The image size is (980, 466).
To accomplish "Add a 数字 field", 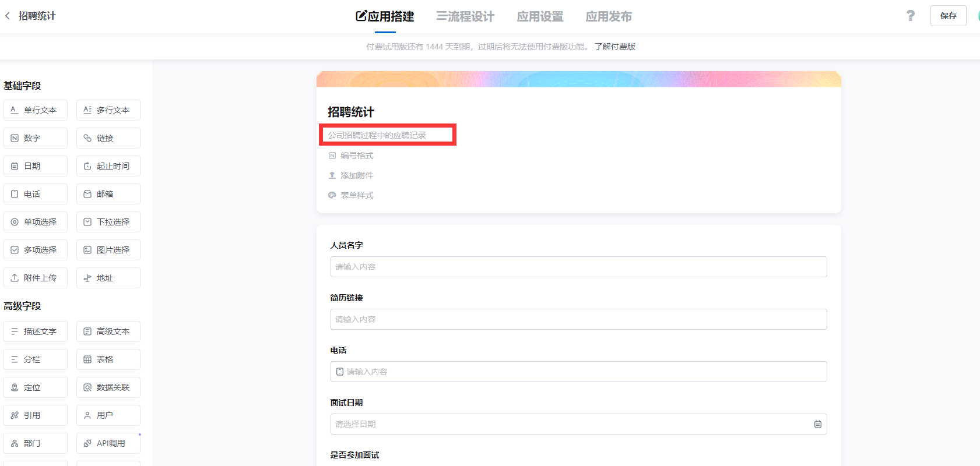I will click(x=36, y=138).
